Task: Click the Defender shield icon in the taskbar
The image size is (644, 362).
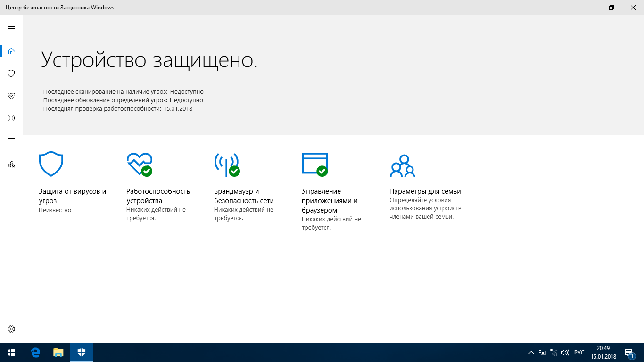Action: [x=82, y=353]
